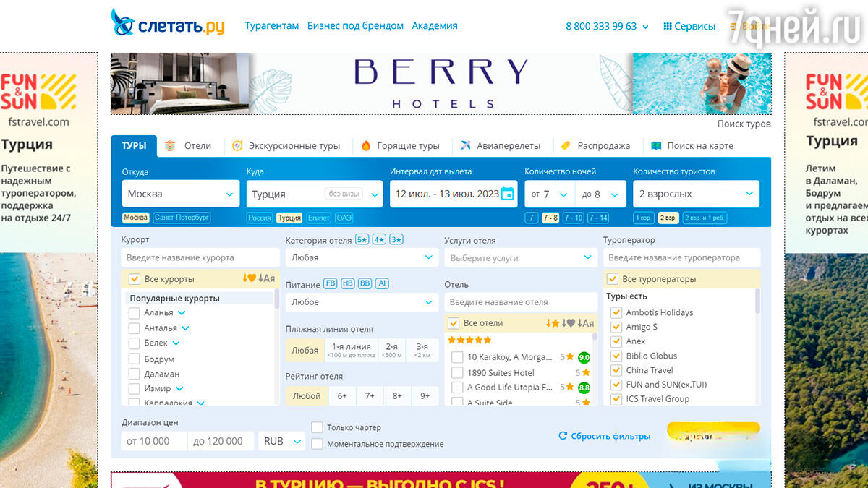Select the 4★ hotel category badge
Screen dimensions: 868x488
[x=379, y=240]
